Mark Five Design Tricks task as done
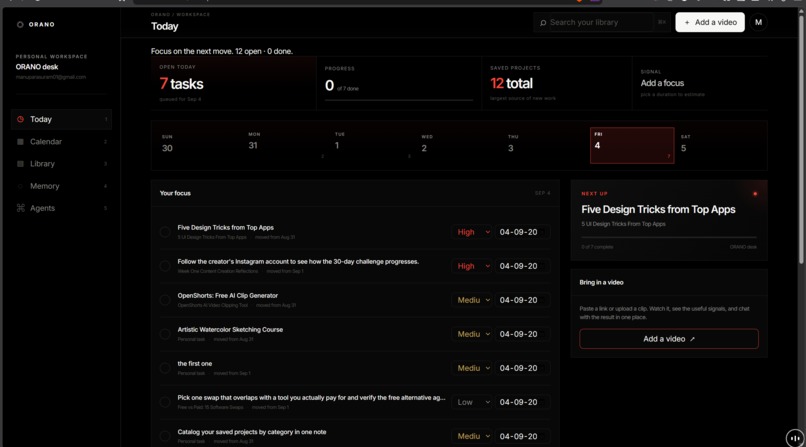Screen dimensions: 806x447 pyautogui.click(x=165, y=232)
